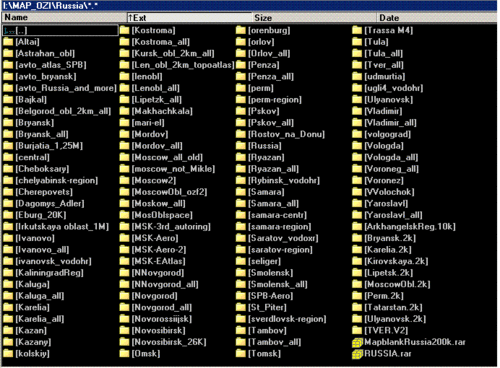This screenshot has width=500, height=368.
Task: Select the [ArkhangelskReg.10k] folder
Action: click(404, 227)
